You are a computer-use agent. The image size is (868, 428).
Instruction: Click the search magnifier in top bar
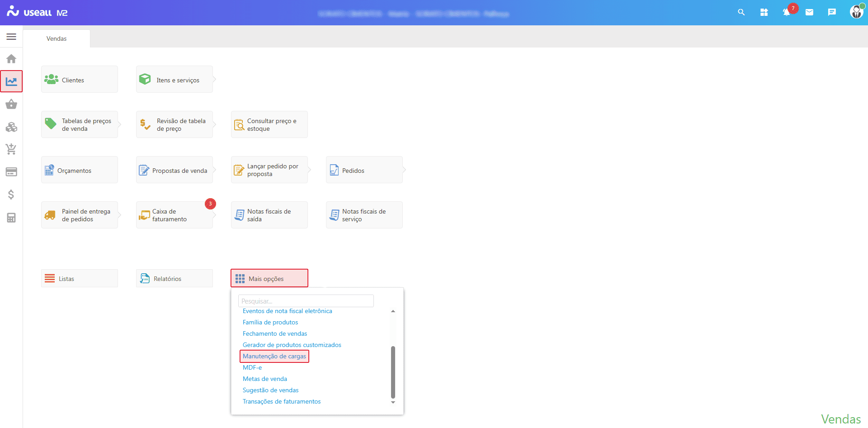pyautogui.click(x=741, y=12)
